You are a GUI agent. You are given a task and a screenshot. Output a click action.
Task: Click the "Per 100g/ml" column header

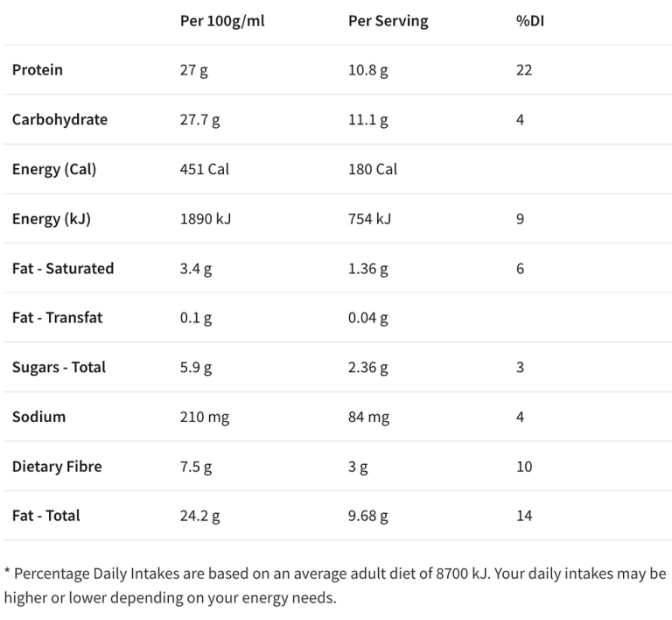[221, 21]
